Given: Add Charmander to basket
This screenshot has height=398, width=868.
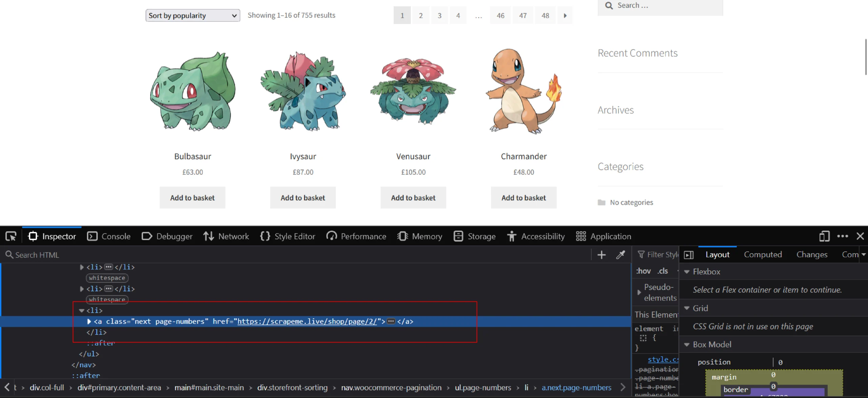Looking at the screenshot, I should [524, 197].
